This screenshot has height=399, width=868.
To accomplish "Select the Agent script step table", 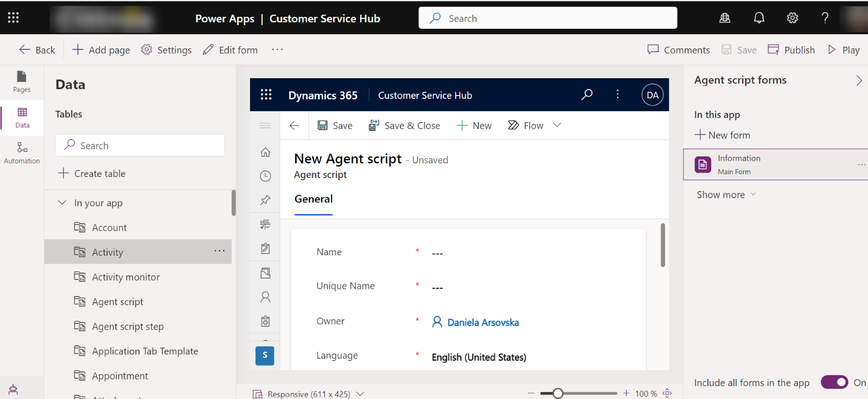I will click(127, 326).
